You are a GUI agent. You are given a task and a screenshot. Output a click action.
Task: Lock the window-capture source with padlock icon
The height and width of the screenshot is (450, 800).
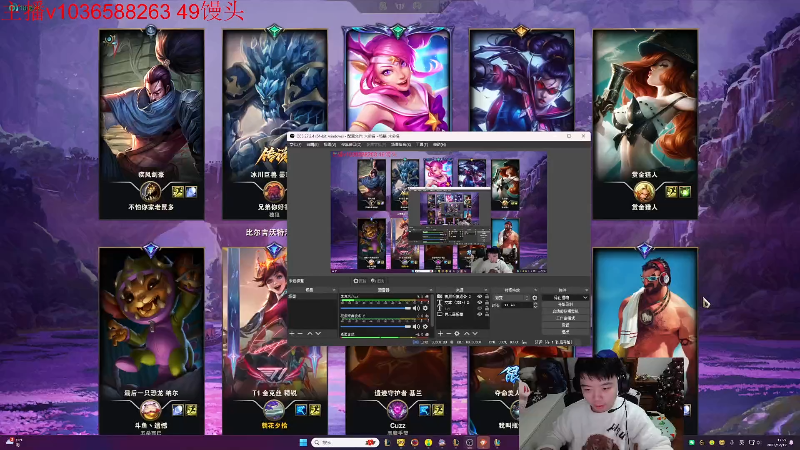click(487, 296)
